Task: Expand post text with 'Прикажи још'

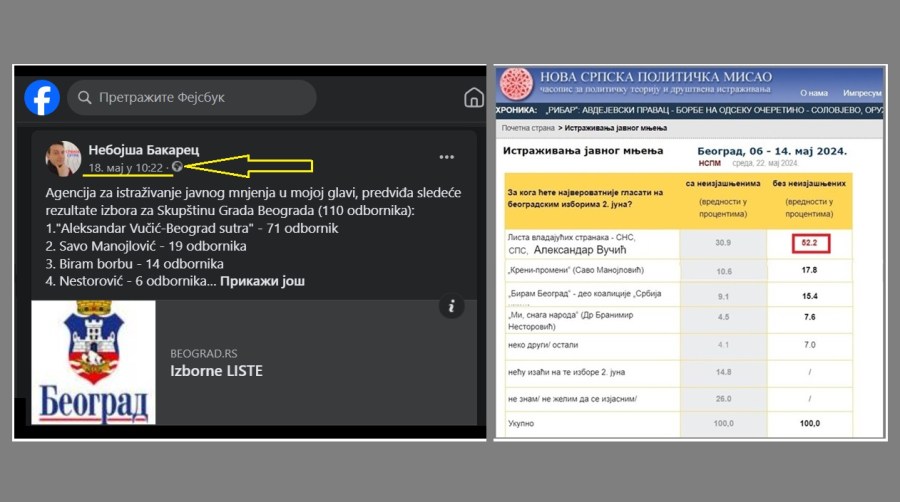Action: pos(262,281)
